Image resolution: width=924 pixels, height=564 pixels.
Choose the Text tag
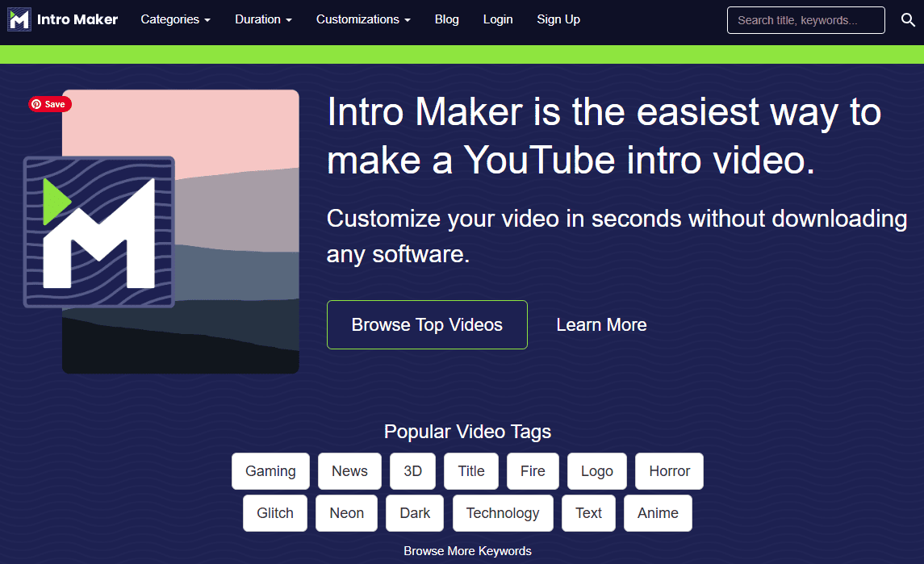point(588,512)
